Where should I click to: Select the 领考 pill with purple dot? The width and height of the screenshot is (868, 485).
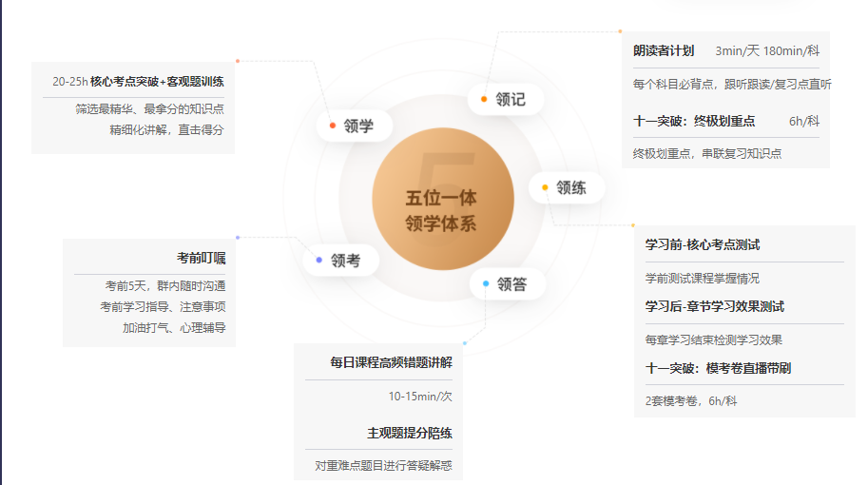(341, 260)
